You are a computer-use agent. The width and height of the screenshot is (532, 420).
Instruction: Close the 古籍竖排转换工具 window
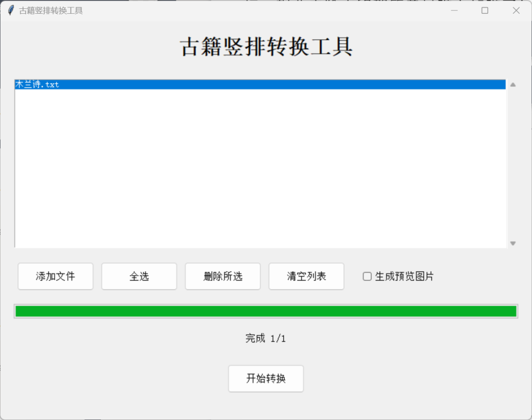click(516, 10)
